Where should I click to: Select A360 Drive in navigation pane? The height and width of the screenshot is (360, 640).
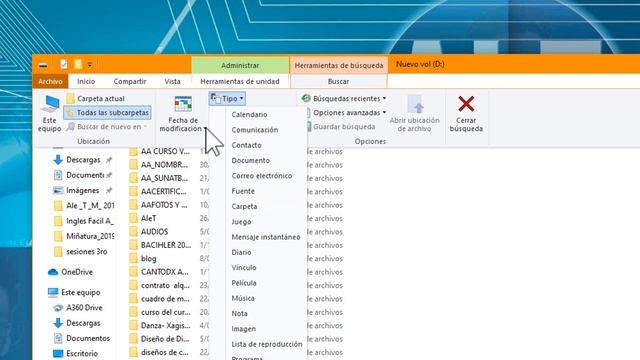click(x=78, y=308)
